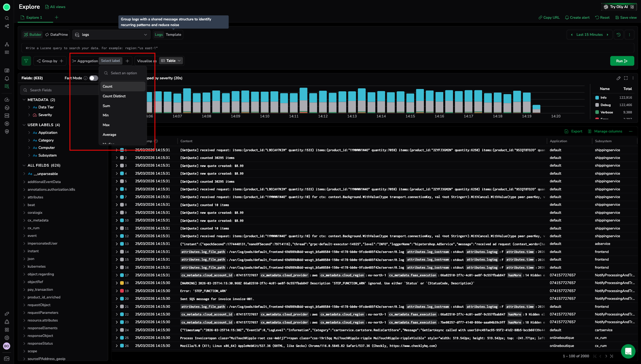Open the Table visualisation dropdown

(171, 61)
